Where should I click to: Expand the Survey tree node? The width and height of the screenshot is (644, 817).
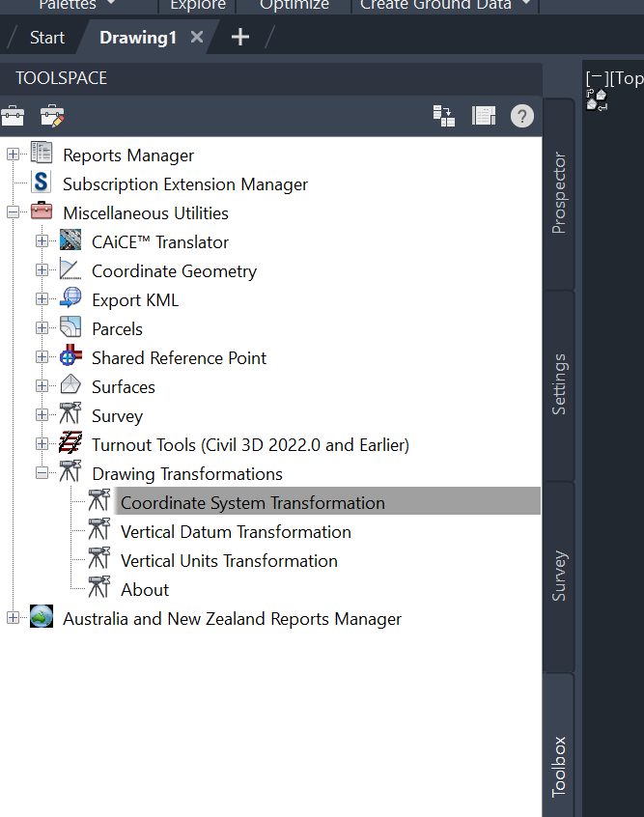[42, 415]
